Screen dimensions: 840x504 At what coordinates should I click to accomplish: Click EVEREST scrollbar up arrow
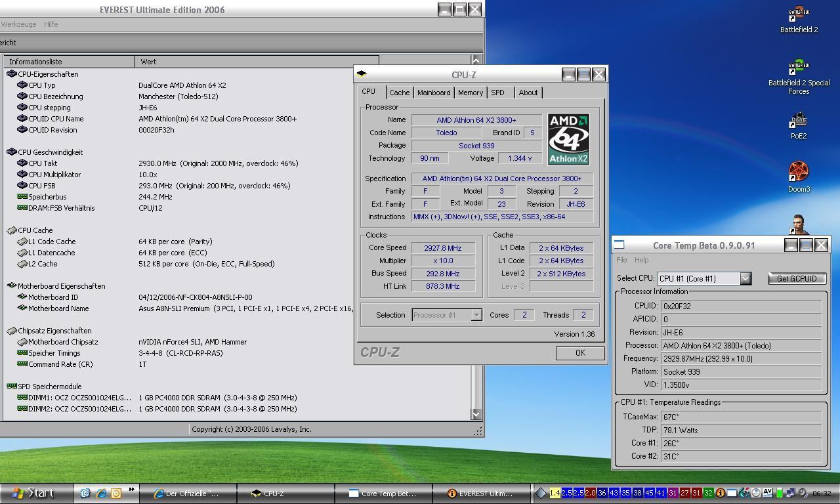click(476, 61)
